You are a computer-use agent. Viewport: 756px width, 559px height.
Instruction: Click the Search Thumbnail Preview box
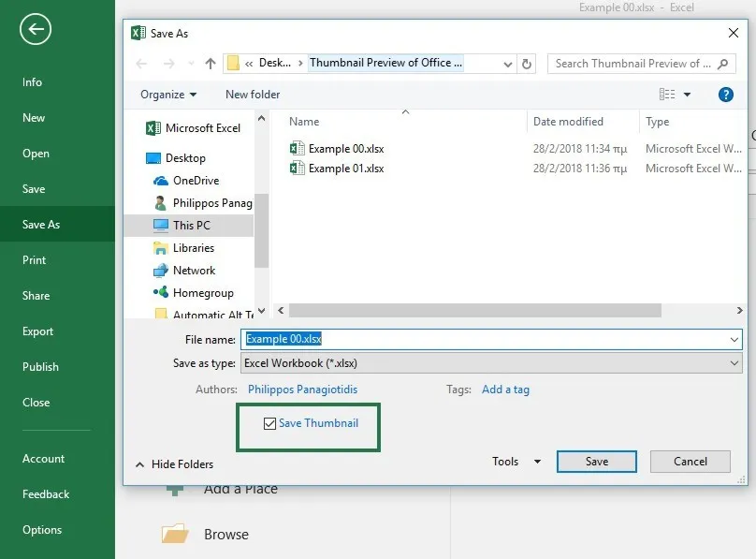pyautogui.click(x=641, y=64)
